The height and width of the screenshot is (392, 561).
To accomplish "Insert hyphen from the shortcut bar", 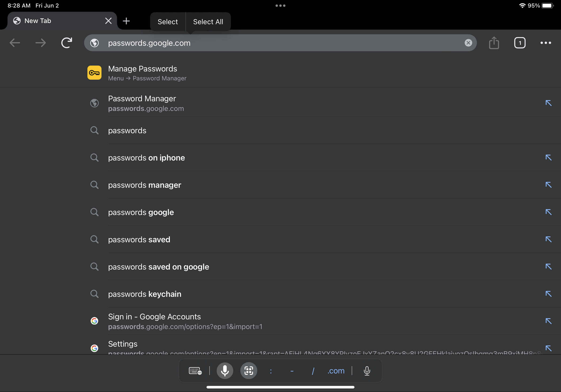I will (x=292, y=371).
